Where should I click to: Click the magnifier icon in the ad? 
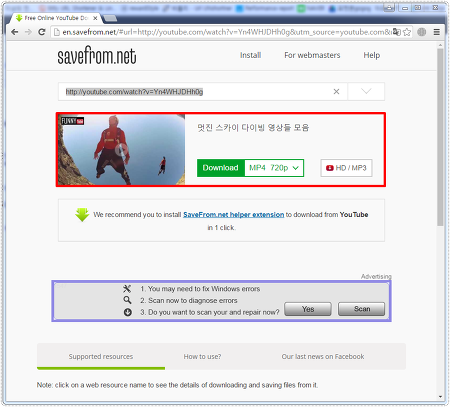127,300
